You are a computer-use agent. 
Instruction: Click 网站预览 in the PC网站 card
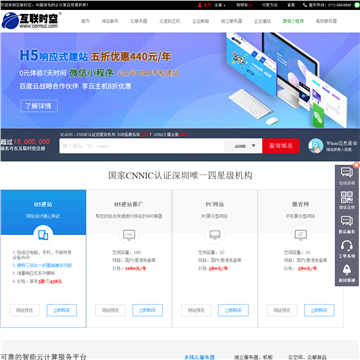[196, 310]
